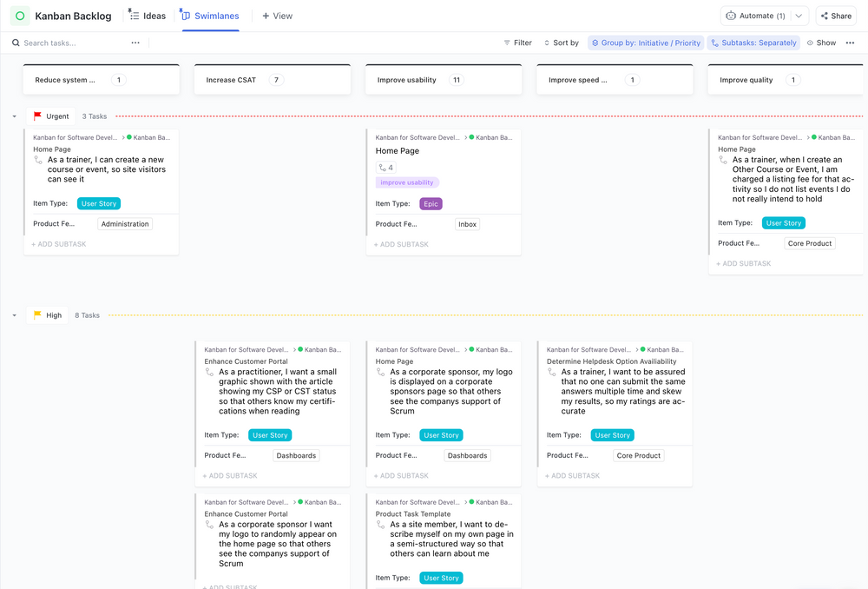
Task: Click ADD SUBTASK on the Home Page epic card
Action: point(401,243)
